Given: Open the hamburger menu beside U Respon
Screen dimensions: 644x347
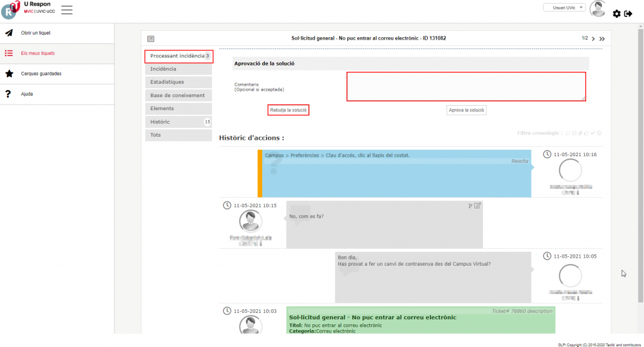Looking at the screenshot, I should (x=67, y=10).
